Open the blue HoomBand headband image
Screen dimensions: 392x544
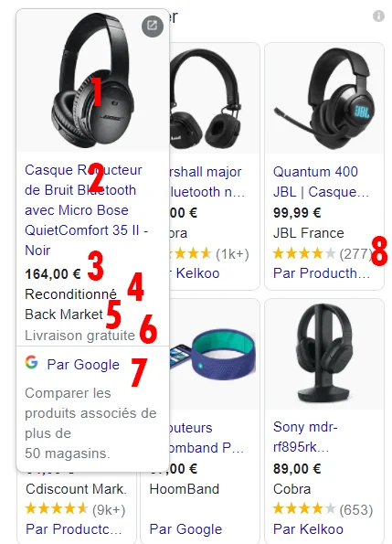pos(214,354)
